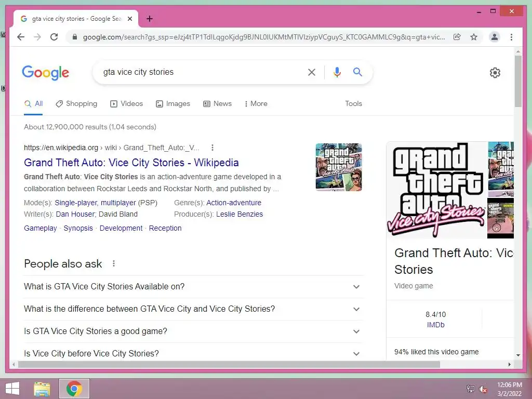Screen dimensions: 532x399
Task: Bookmark this page with star
Action: tap(474, 37)
